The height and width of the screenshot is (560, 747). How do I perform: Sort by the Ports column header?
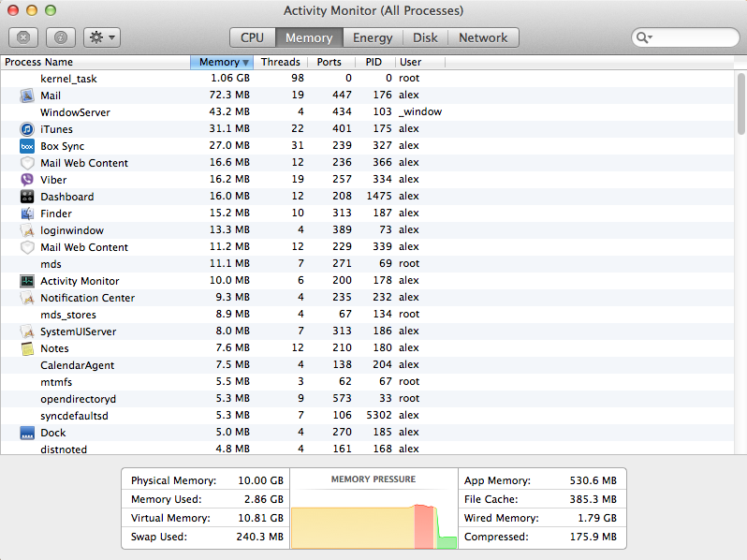(331, 62)
